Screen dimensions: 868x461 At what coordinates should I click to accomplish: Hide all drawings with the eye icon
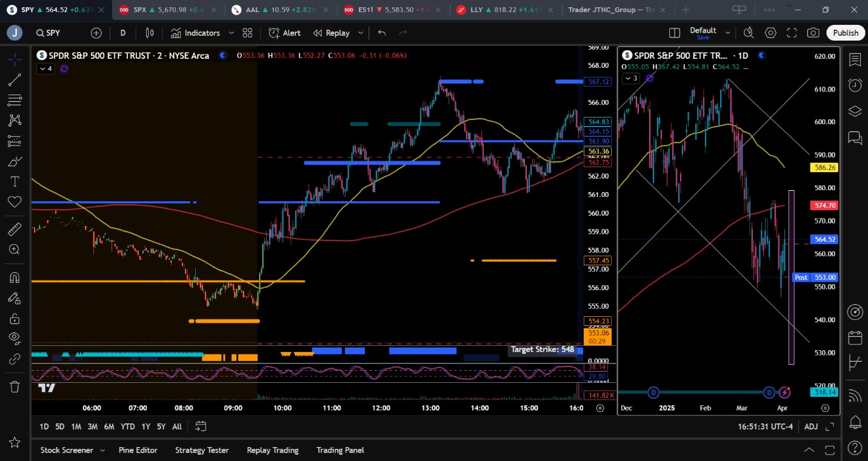coord(15,339)
